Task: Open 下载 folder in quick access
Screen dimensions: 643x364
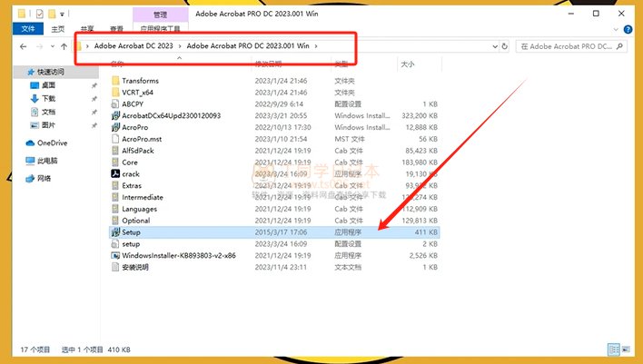Action: pos(48,98)
